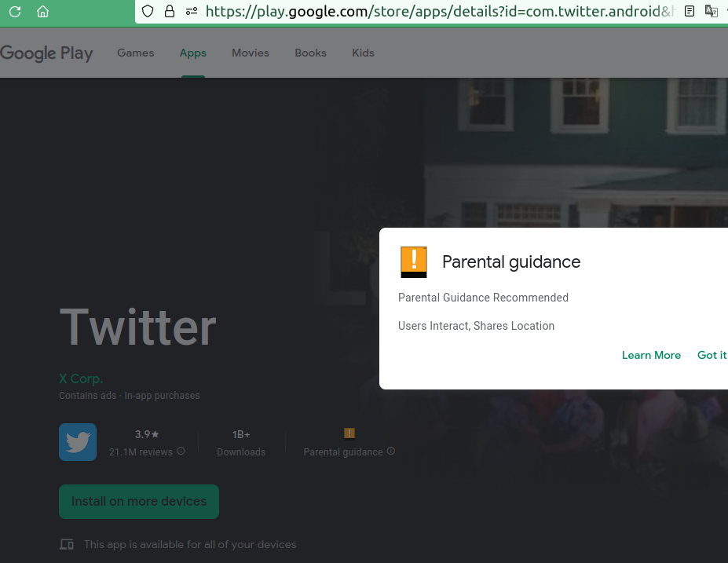The width and height of the screenshot is (728, 563).
Task: Open the info icon beside 21.1M reviews
Action: point(181,451)
